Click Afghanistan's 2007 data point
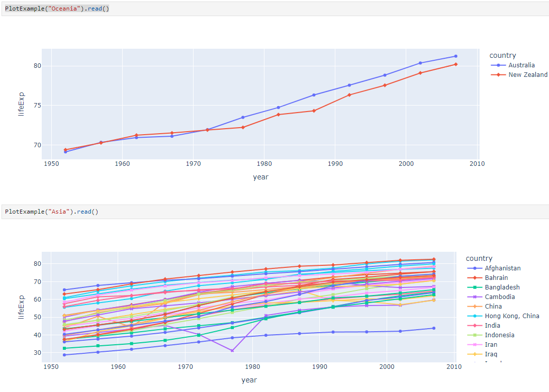The image size is (549, 392). tap(434, 328)
